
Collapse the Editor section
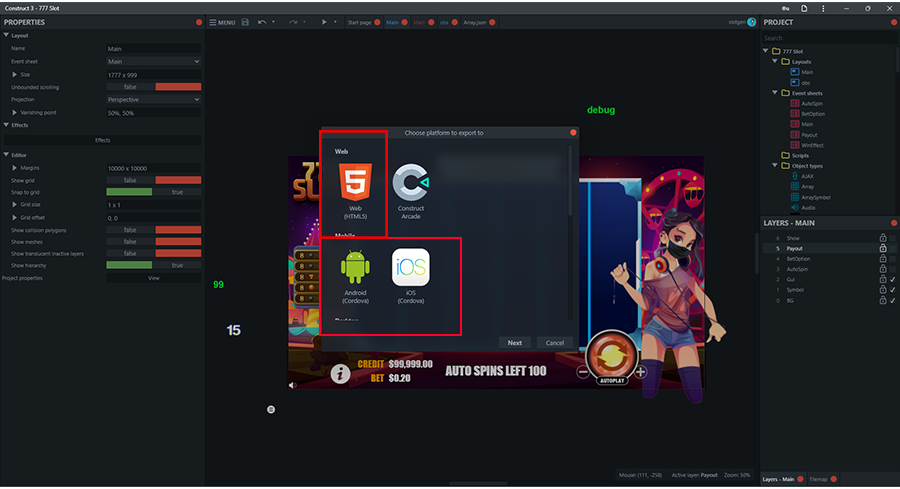click(x=6, y=155)
